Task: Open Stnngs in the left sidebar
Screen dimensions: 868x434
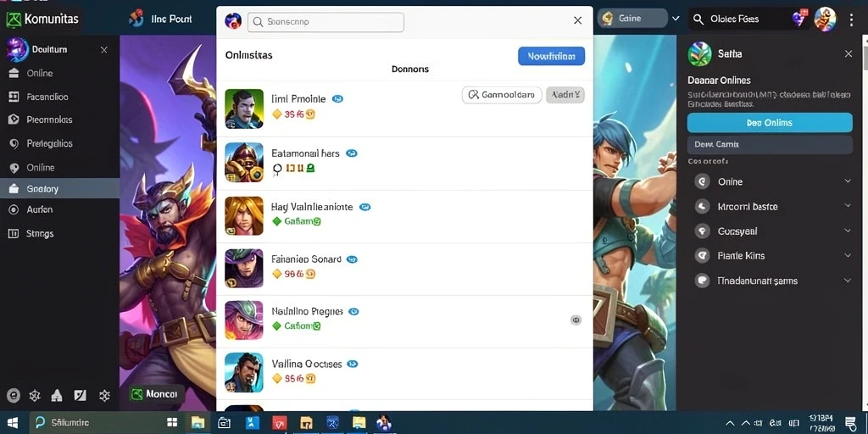Action: (60, 234)
